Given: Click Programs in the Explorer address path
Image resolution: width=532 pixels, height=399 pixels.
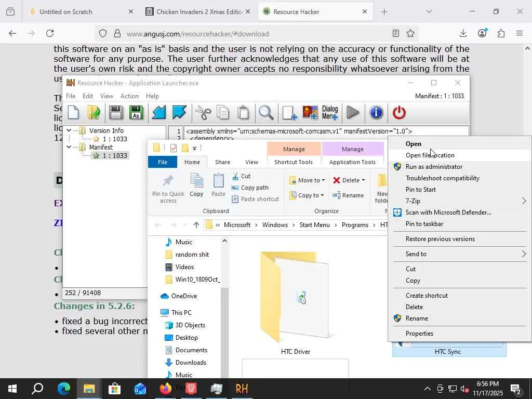Looking at the screenshot, I should tap(355, 225).
